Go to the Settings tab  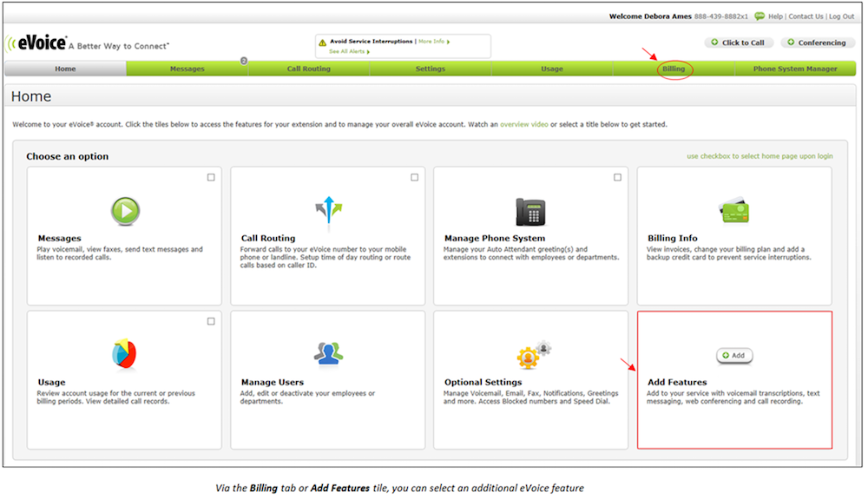click(431, 69)
